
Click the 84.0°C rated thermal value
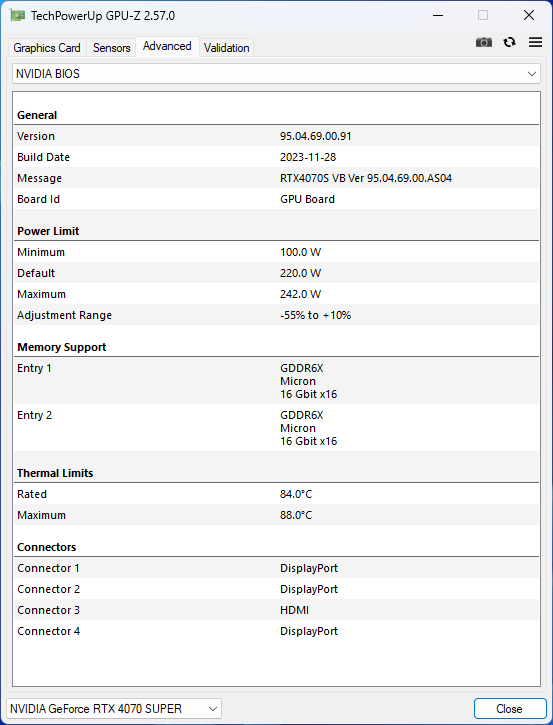(x=296, y=494)
